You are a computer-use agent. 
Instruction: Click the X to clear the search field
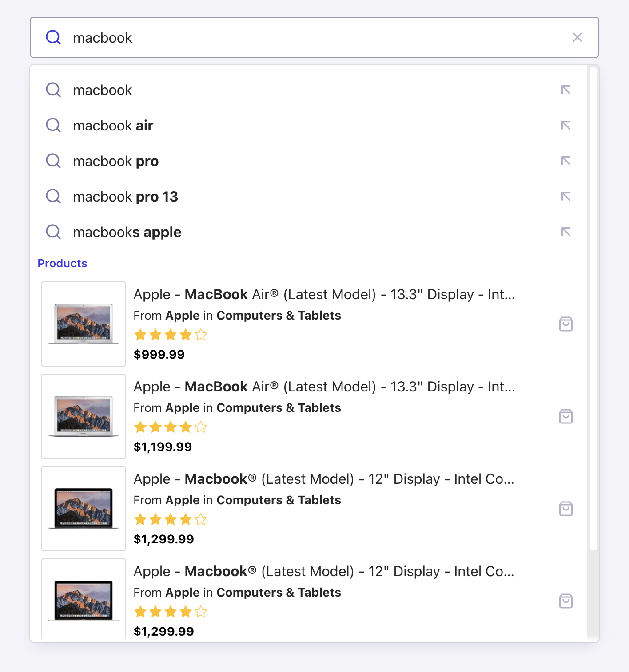(x=577, y=37)
